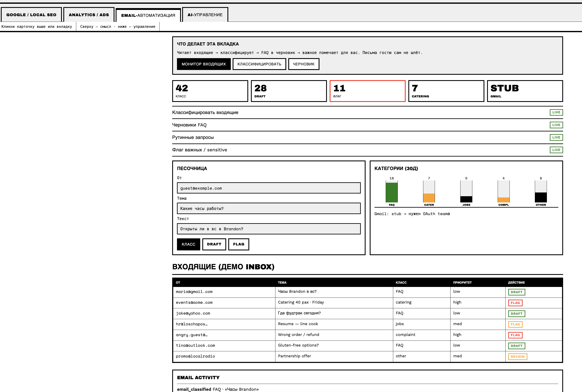Toggle LIVE badge for Классифицировать входящие
Screen dimensions: 582x392
point(556,112)
